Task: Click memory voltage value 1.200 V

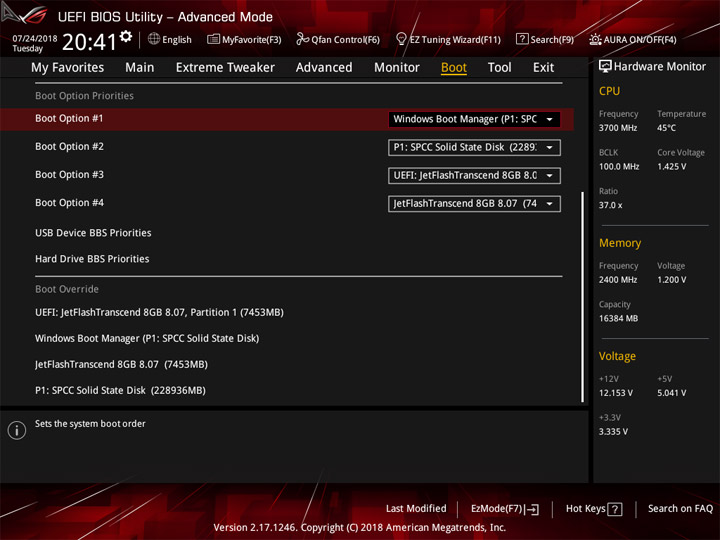Action: coord(672,280)
